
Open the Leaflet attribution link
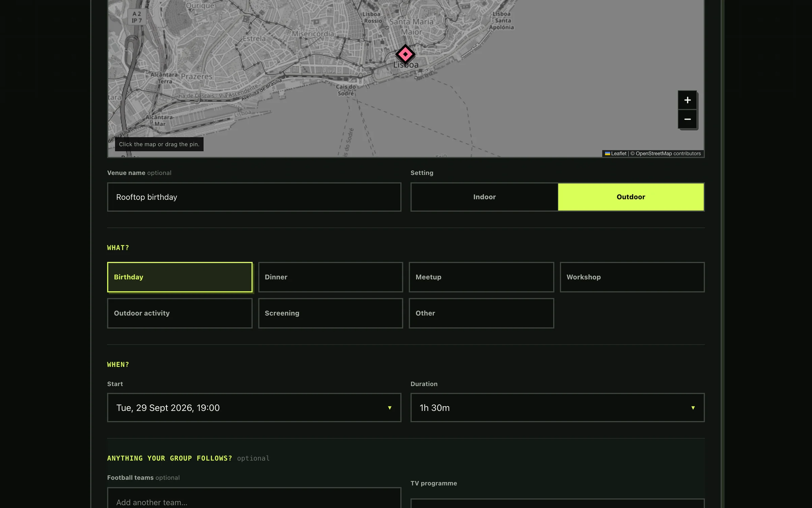(615, 153)
